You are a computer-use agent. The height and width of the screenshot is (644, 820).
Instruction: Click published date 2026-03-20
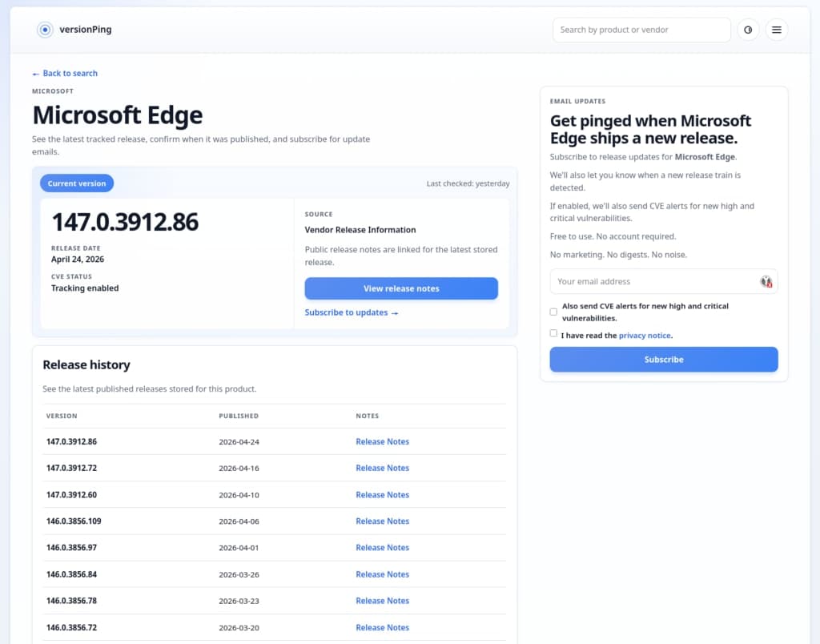tap(239, 628)
